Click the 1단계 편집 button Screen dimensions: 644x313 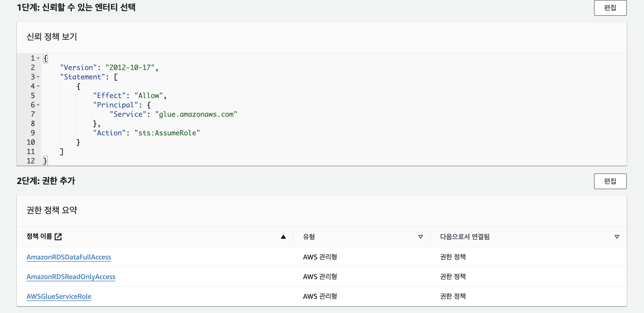(610, 8)
